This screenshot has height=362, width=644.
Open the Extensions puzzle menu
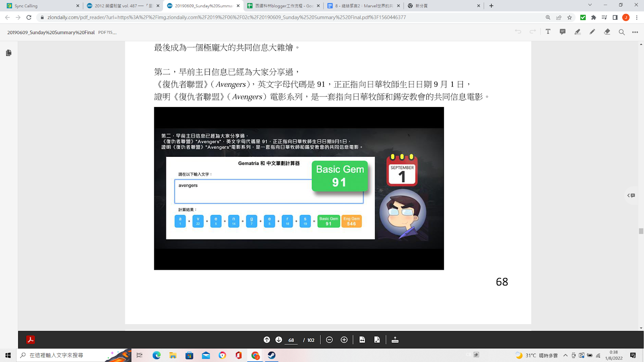[594, 17]
